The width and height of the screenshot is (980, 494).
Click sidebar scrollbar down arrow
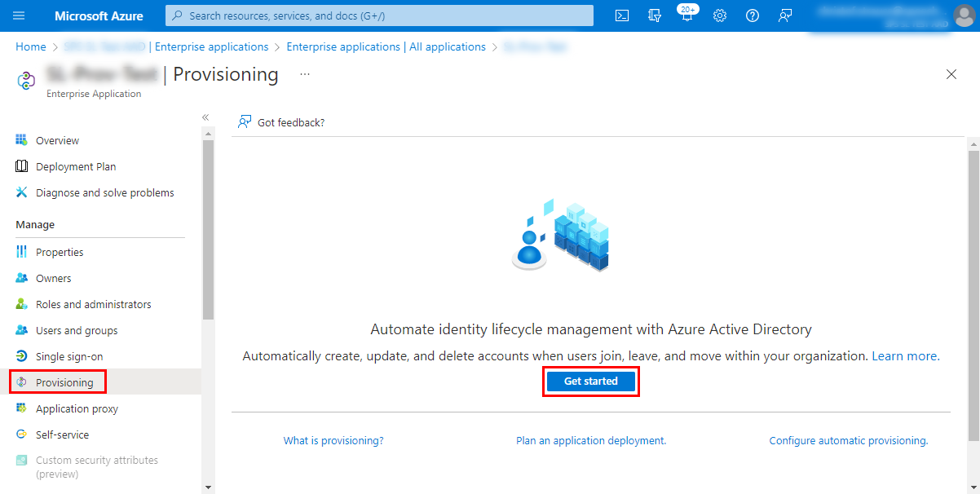208,487
